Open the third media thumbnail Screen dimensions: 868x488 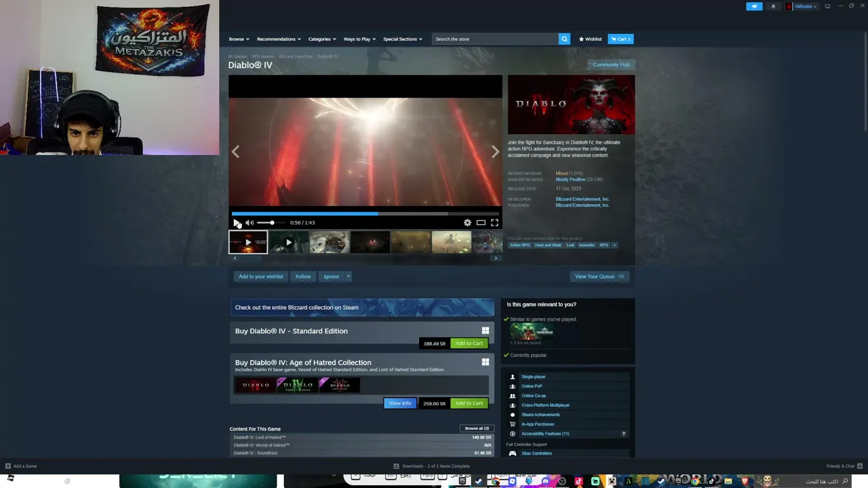(330, 242)
